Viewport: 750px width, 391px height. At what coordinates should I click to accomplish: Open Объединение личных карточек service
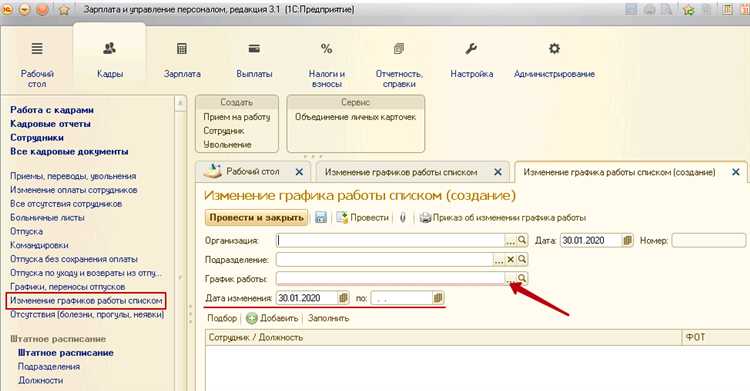pyautogui.click(x=355, y=117)
